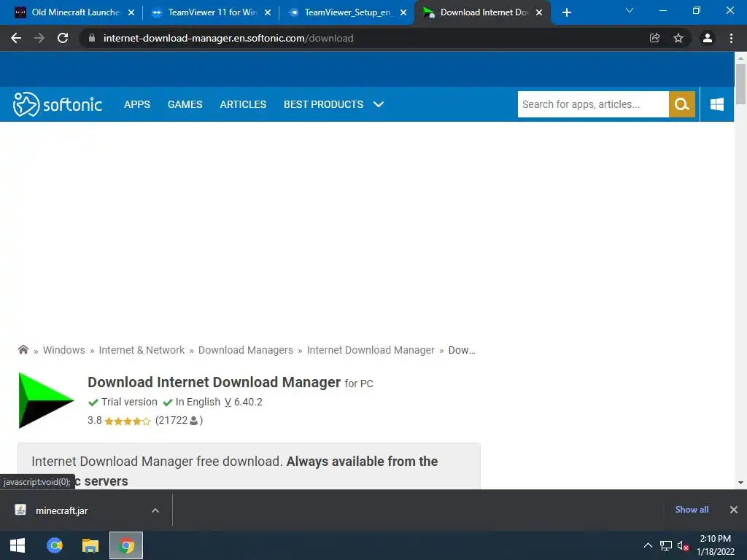The image size is (747, 560).
Task: Open the APPS menu item
Action: click(x=137, y=104)
